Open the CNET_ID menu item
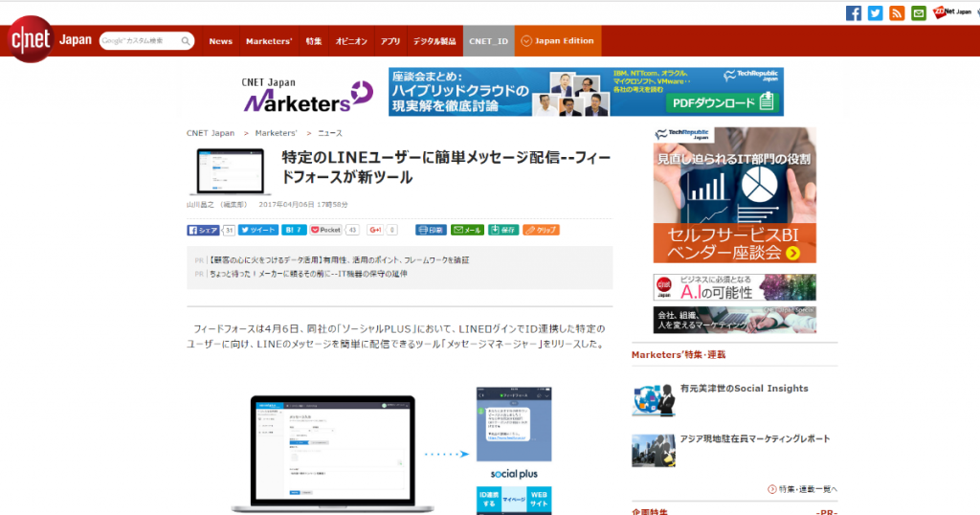980x515 pixels. [489, 41]
